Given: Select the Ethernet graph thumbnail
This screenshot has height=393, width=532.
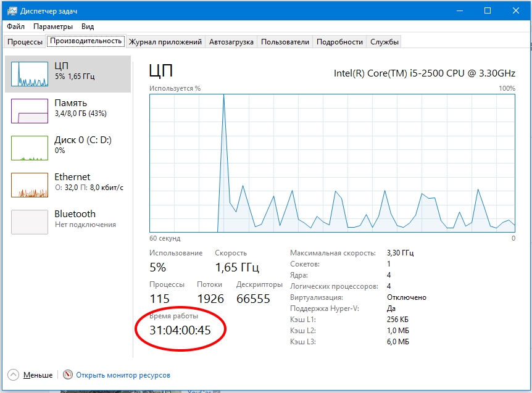Looking at the screenshot, I should pyautogui.click(x=30, y=185).
